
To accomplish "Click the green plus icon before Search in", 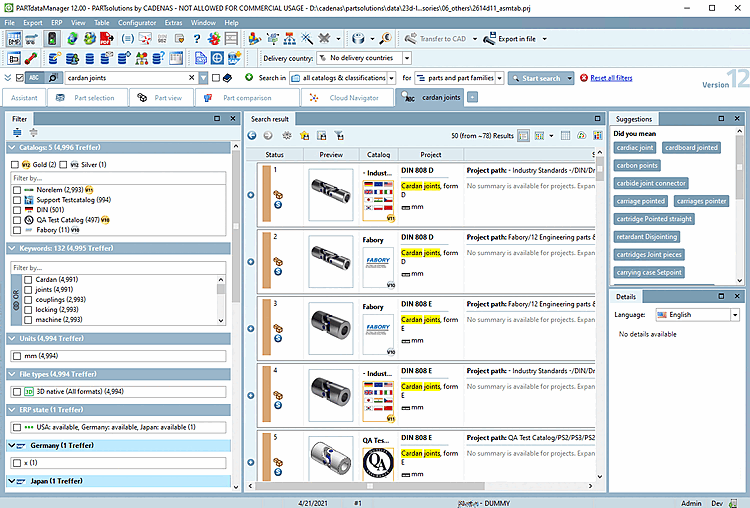I will [x=249, y=77].
